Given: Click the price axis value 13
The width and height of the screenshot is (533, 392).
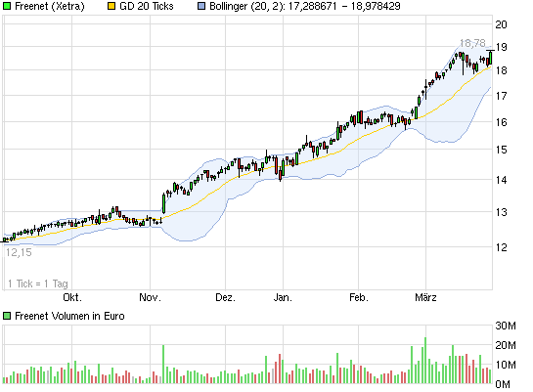Looking at the screenshot, I should click(x=501, y=212).
